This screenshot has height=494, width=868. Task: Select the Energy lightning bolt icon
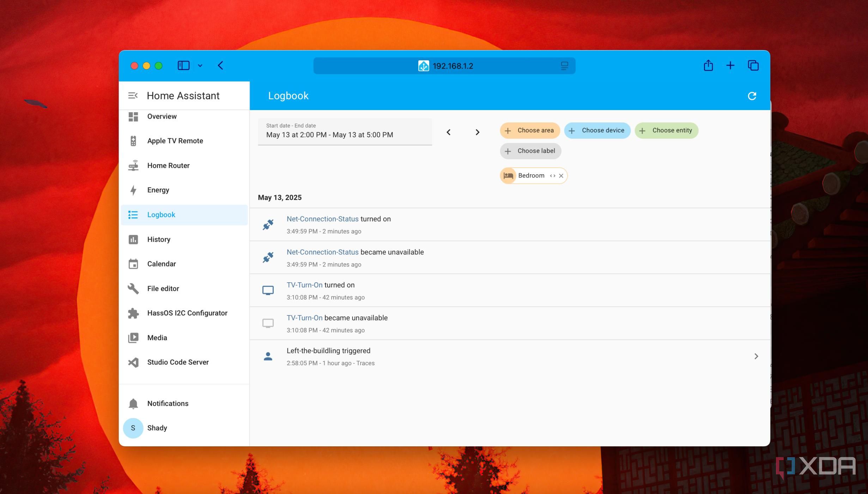[x=133, y=190]
